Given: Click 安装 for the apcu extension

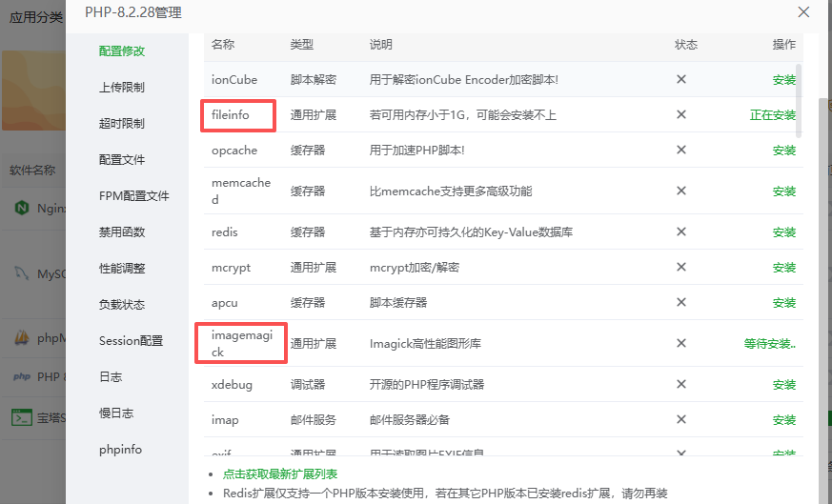Looking at the screenshot, I should [783, 303].
